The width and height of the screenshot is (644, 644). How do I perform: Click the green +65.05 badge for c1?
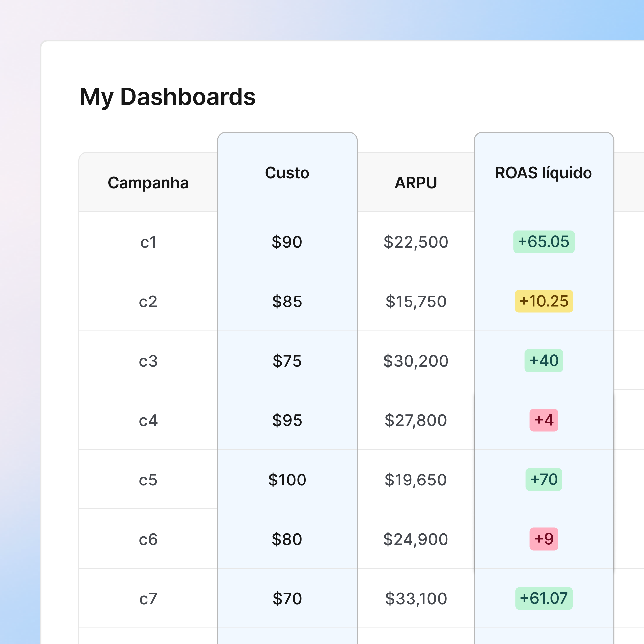coord(544,242)
